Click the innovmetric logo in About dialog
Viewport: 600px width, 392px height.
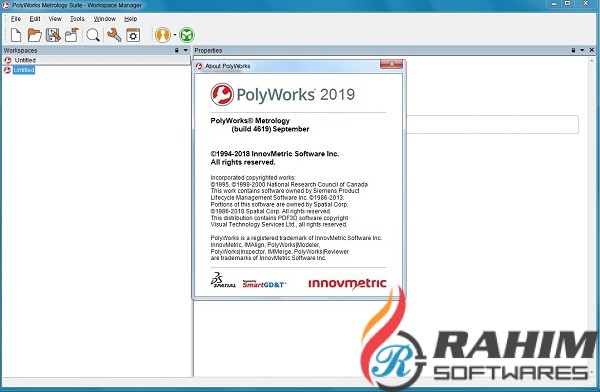pyautogui.click(x=347, y=283)
